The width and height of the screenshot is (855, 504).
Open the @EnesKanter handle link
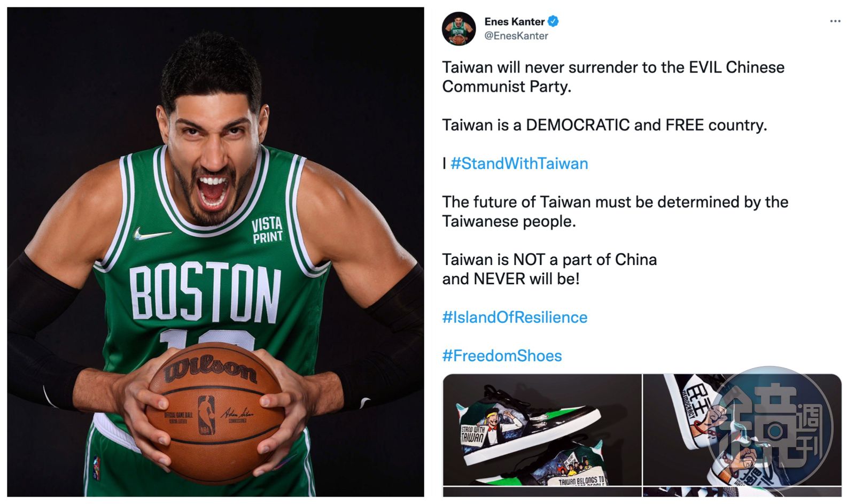tap(516, 36)
